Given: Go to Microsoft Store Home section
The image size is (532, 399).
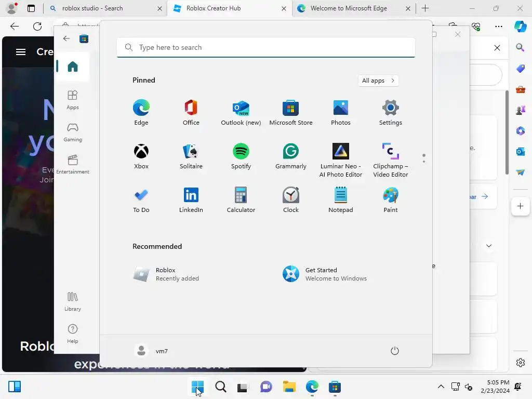Looking at the screenshot, I should (x=73, y=66).
